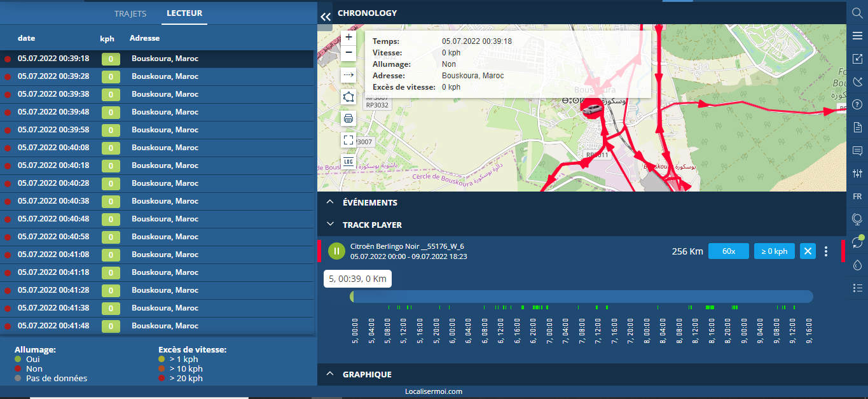Expand the ÉVÉNEMENTS section
The height and width of the screenshot is (399, 868).
[x=330, y=202]
